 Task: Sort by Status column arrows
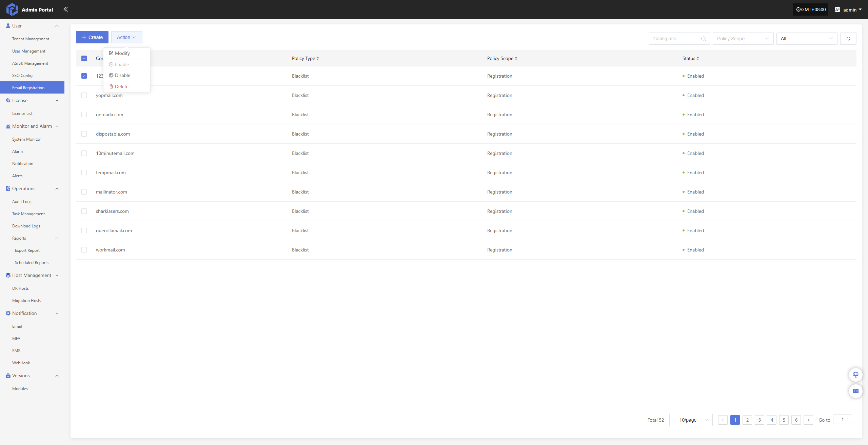tap(698, 58)
